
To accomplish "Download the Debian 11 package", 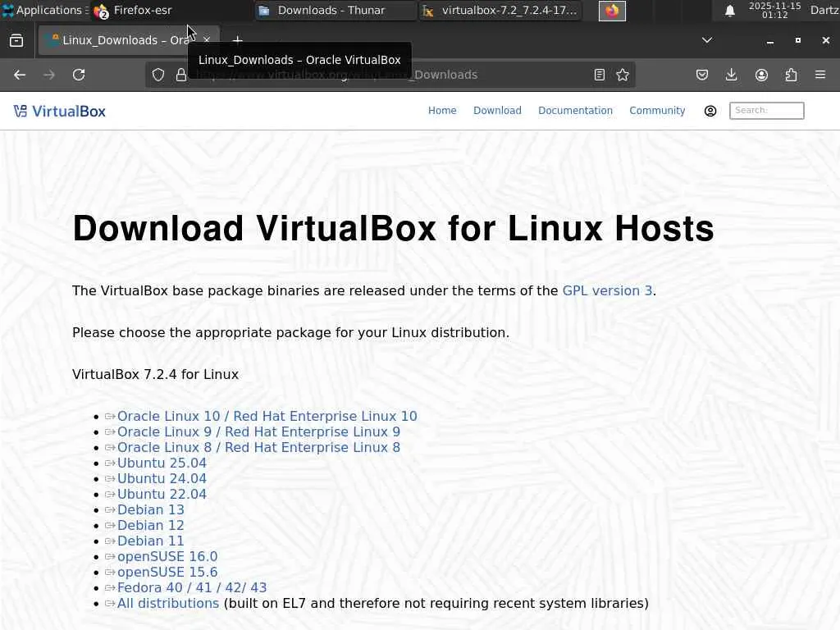I will pos(151,541).
